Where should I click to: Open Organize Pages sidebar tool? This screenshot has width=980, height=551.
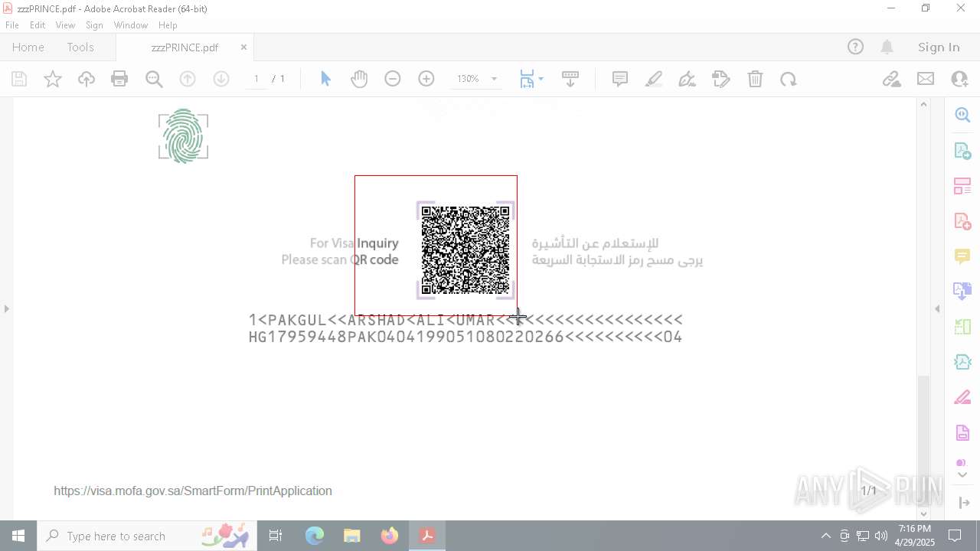[962, 186]
